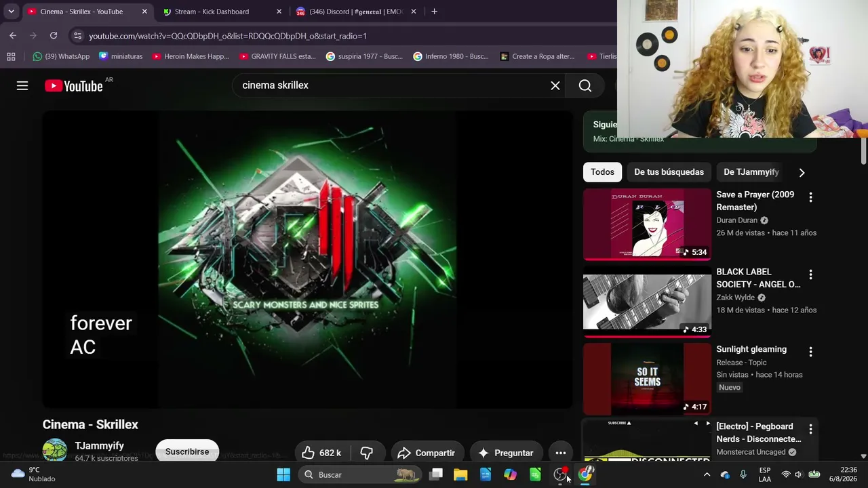Screen dimensions: 868x488
Task: Like the video with thumbs up
Action: pyautogui.click(x=321, y=453)
